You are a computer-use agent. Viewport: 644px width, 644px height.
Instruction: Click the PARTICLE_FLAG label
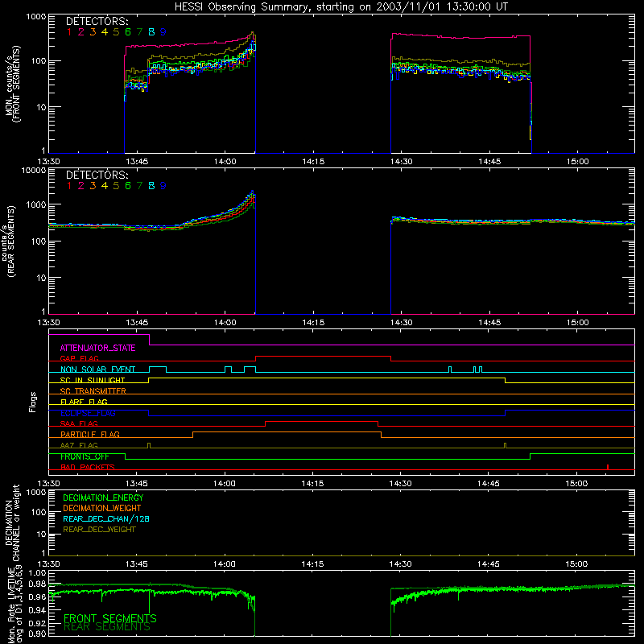point(90,435)
